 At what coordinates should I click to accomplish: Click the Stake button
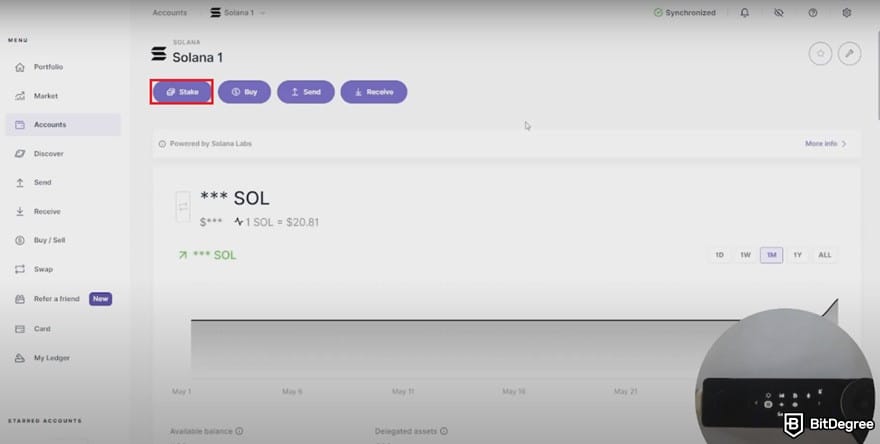coord(182,92)
